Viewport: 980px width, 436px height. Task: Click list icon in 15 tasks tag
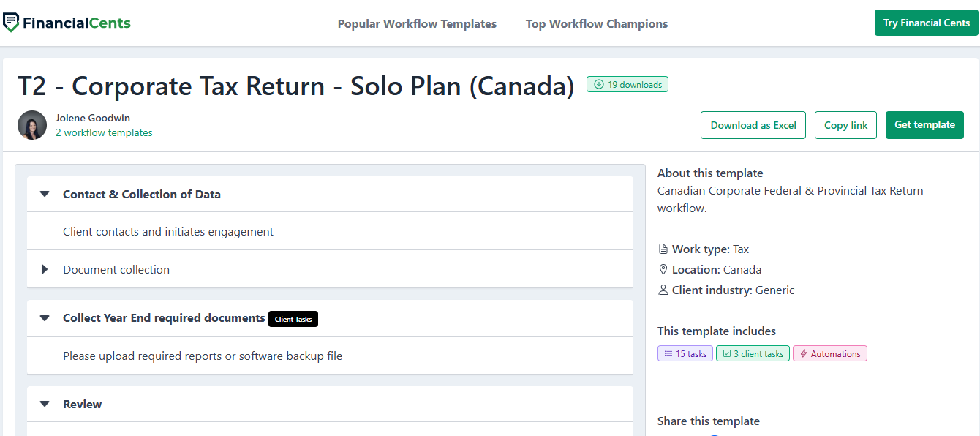coord(668,353)
